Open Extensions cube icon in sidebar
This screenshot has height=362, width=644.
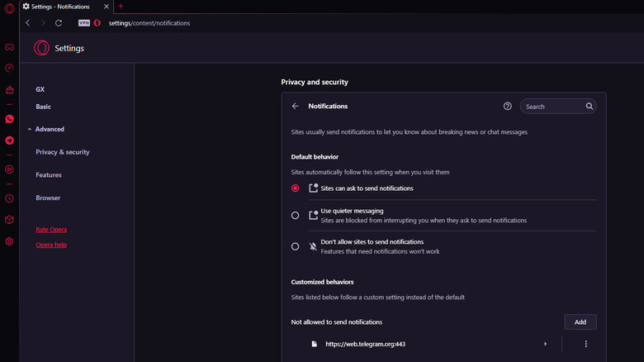tap(9, 220)
